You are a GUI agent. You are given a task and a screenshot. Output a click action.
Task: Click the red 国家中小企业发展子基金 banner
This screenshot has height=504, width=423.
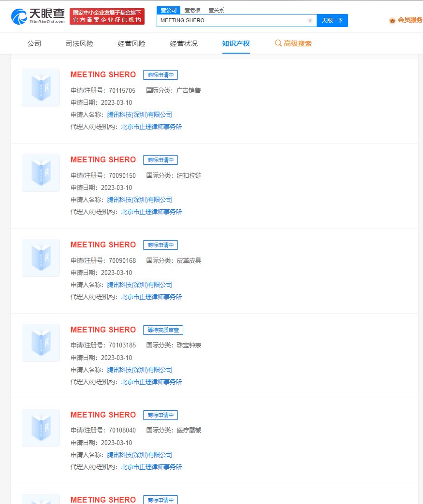(x=107, y=16)
